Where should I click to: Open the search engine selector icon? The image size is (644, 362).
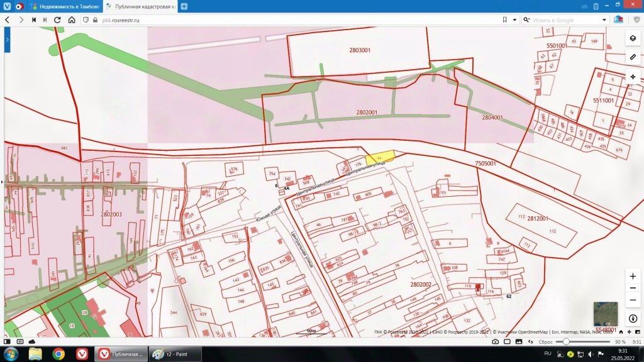click(526, 19)
